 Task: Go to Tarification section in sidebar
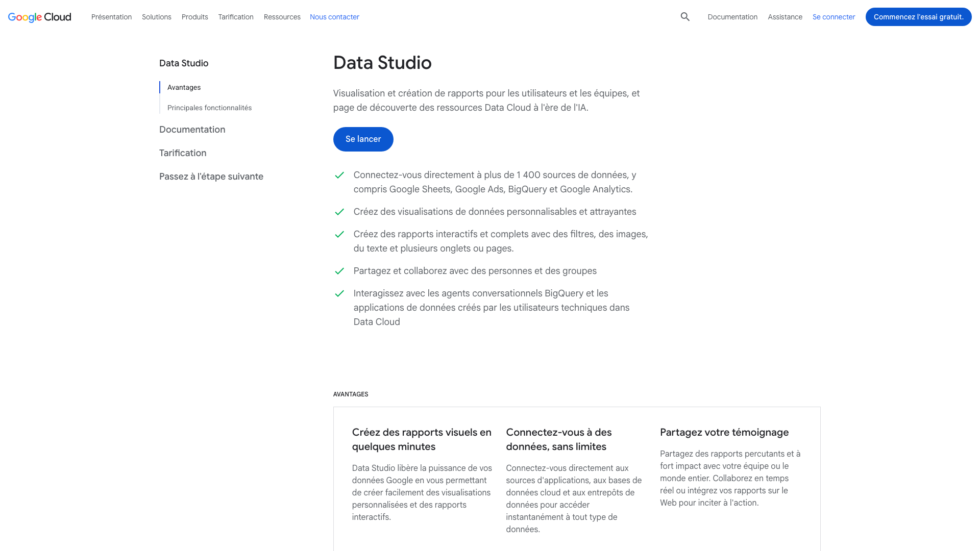pos(183,153)
